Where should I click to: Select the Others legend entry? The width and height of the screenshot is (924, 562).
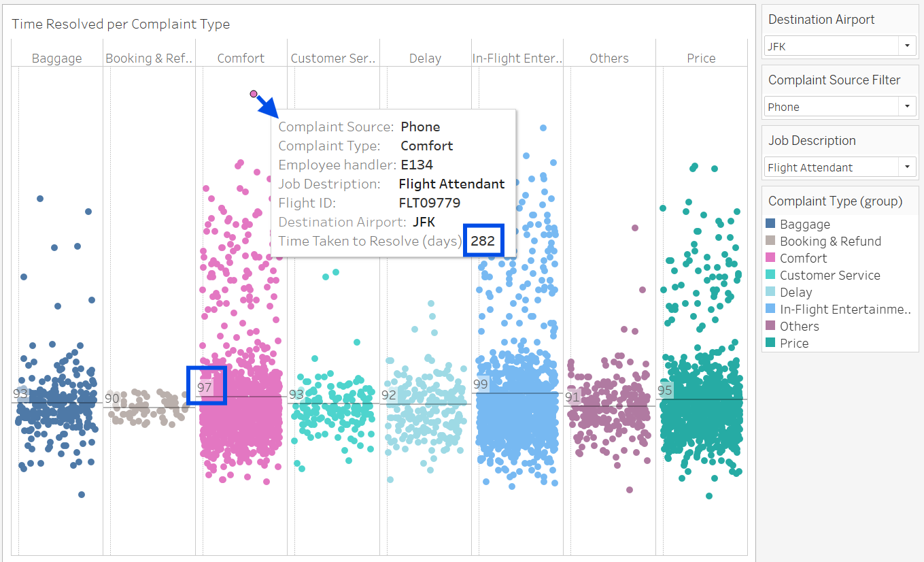click(x=799, y=327)
